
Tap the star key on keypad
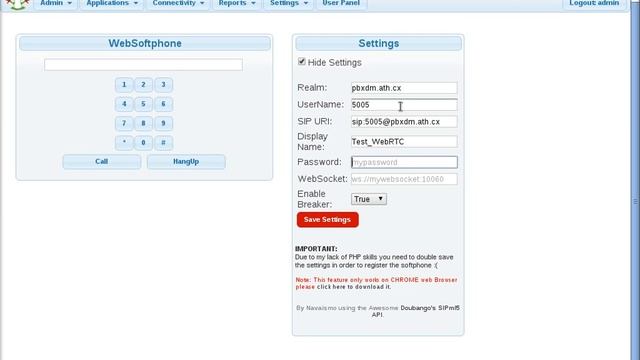(x=124, y=143)
